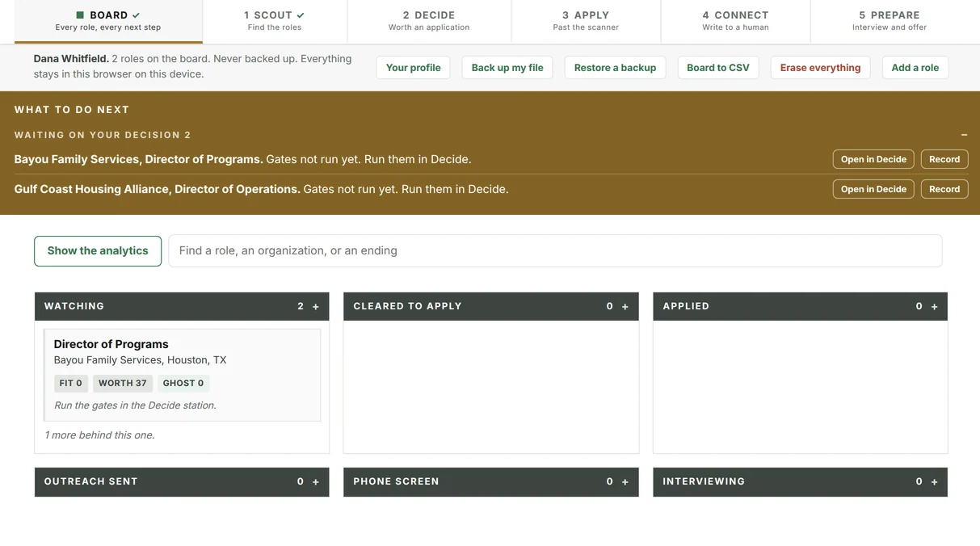Viewport: 980px width, 546px height.
Task: Add a role to the Outreach Sent column
Action: [316, 482]
